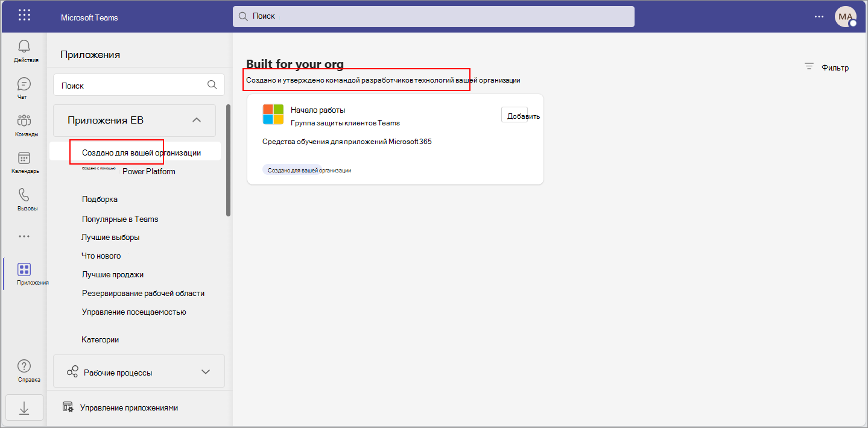Viewport: 868px width, 428px height.
Task: Select Резервирование рабочей области
Action: [x=143, y=293]
